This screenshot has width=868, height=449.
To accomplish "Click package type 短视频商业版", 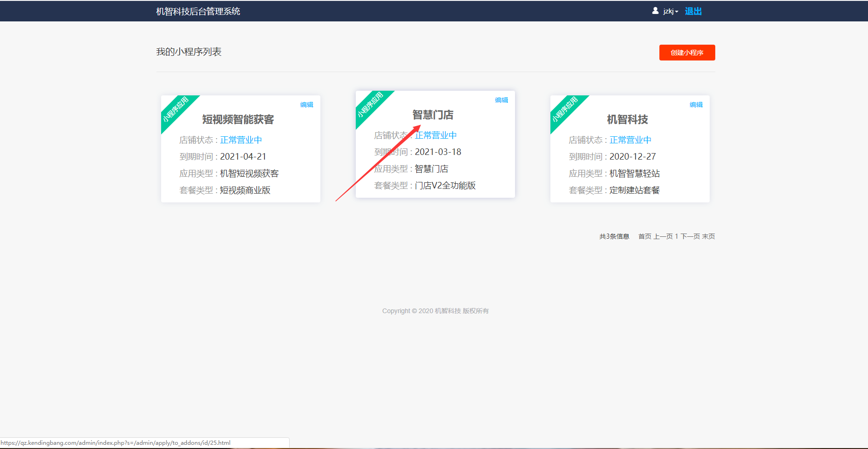I will click(x=245, y=190).
